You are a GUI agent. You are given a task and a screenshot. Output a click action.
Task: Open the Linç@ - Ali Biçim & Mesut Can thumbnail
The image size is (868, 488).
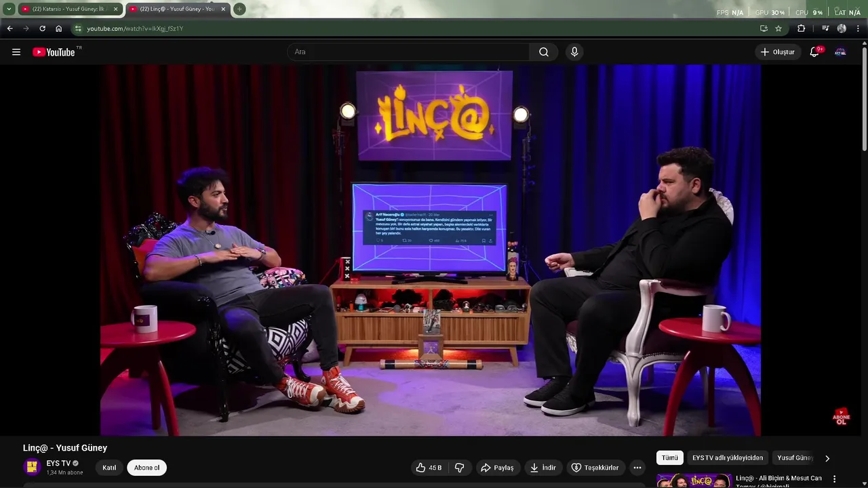coord(694,481)
